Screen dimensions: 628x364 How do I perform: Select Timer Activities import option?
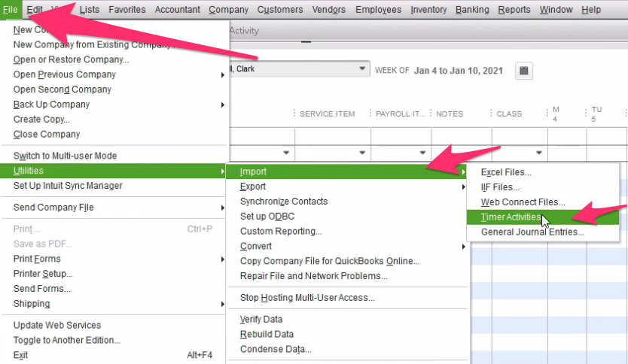(x=543, y=217)
